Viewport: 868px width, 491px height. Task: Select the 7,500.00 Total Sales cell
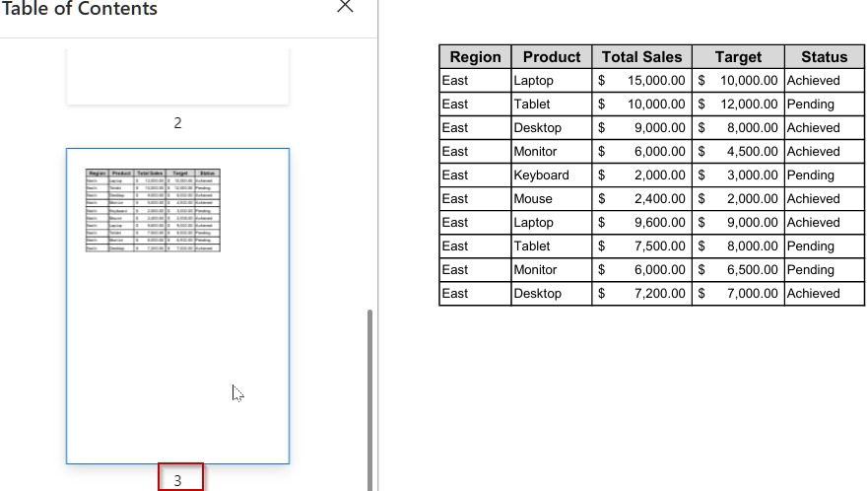tap(641, 246)
